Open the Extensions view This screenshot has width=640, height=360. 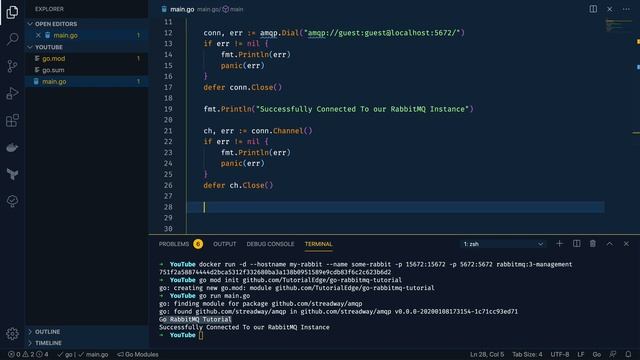(12, 120)
